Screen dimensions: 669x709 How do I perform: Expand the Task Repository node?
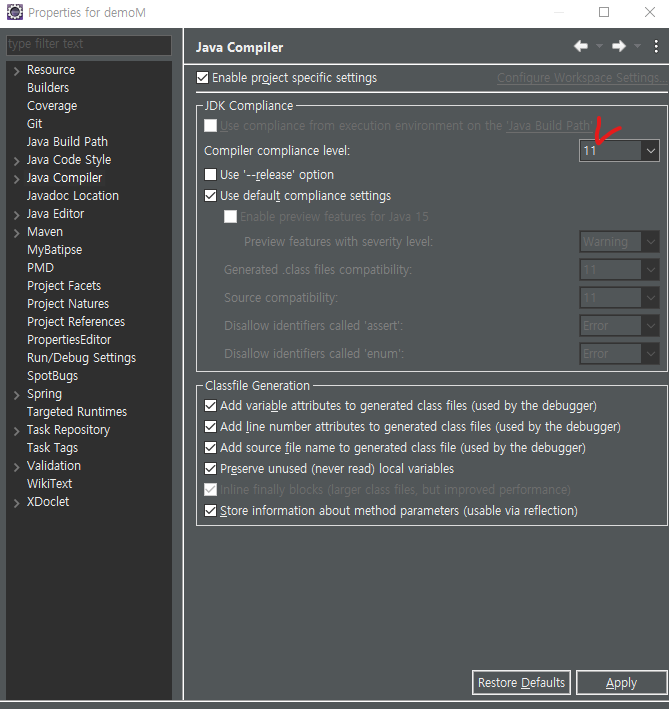tap(16, 431)
